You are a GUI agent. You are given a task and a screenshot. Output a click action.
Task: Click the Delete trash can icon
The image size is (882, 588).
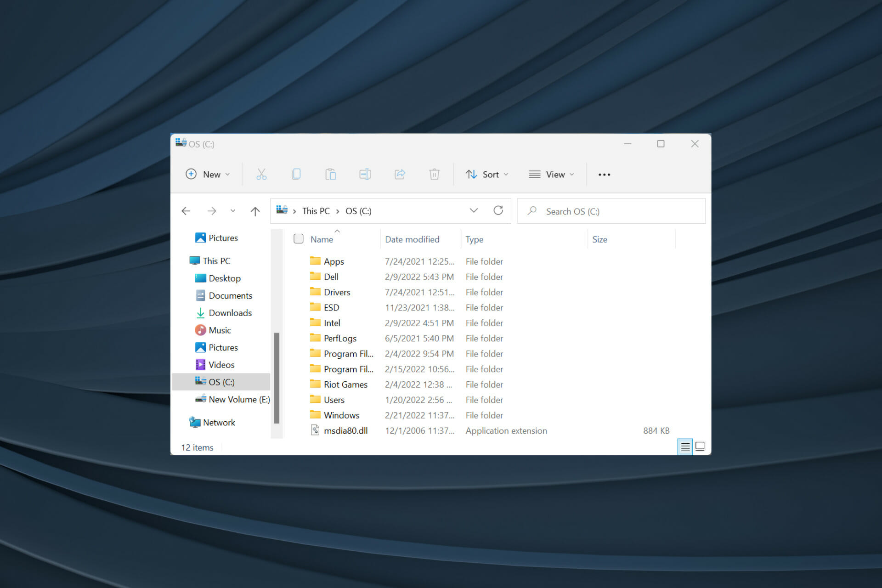click(434, 175)
